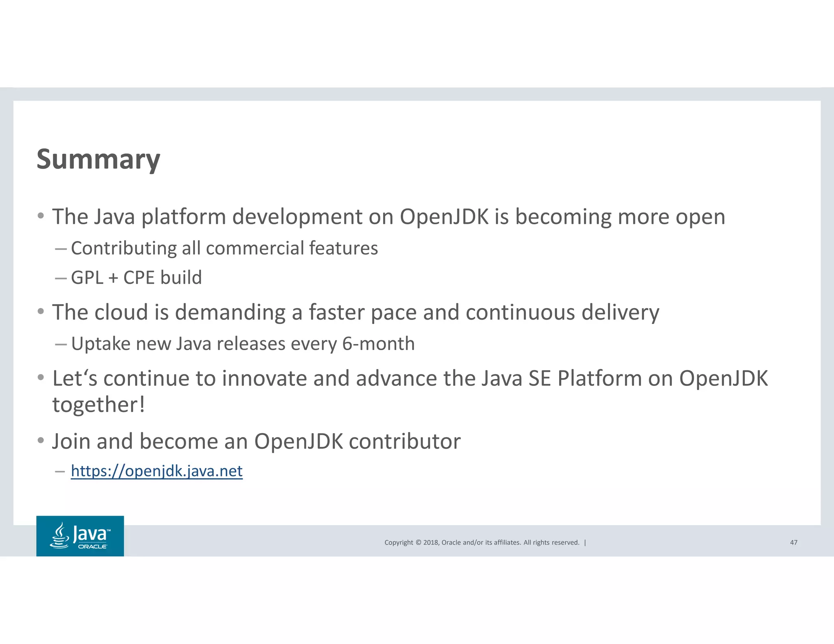Select the slide number 47
Screen dimensions: 834x644
click(x=794, y=542)
